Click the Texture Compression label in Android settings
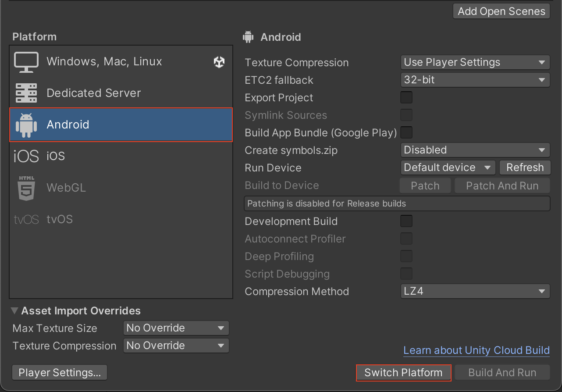Viewport: 562px width, 392px height. pyautogui.click(x=297, y=63)
